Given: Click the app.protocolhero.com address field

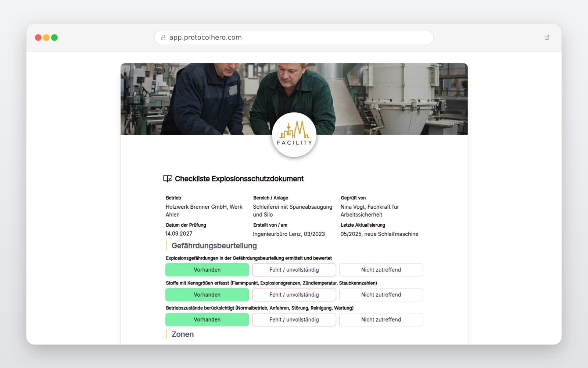Looking at the screenshot, I should coord(294,38).
